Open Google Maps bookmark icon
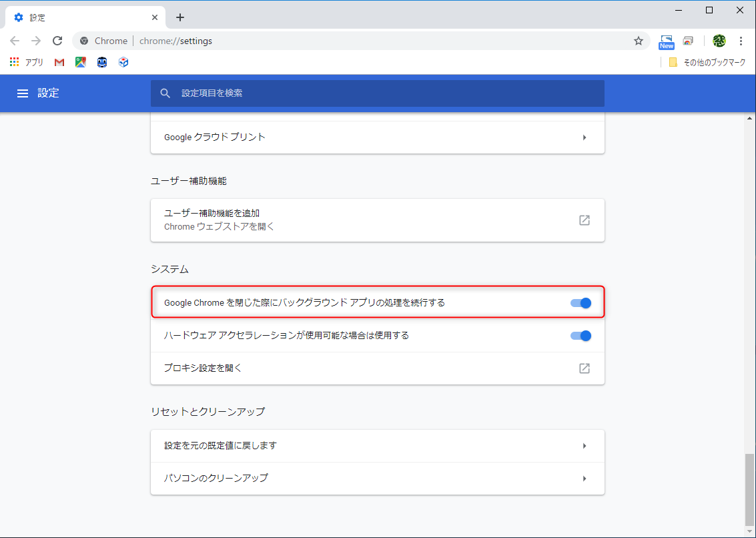Image resolution: width=756 pixels, height=538 pixels. coord(80,62)
